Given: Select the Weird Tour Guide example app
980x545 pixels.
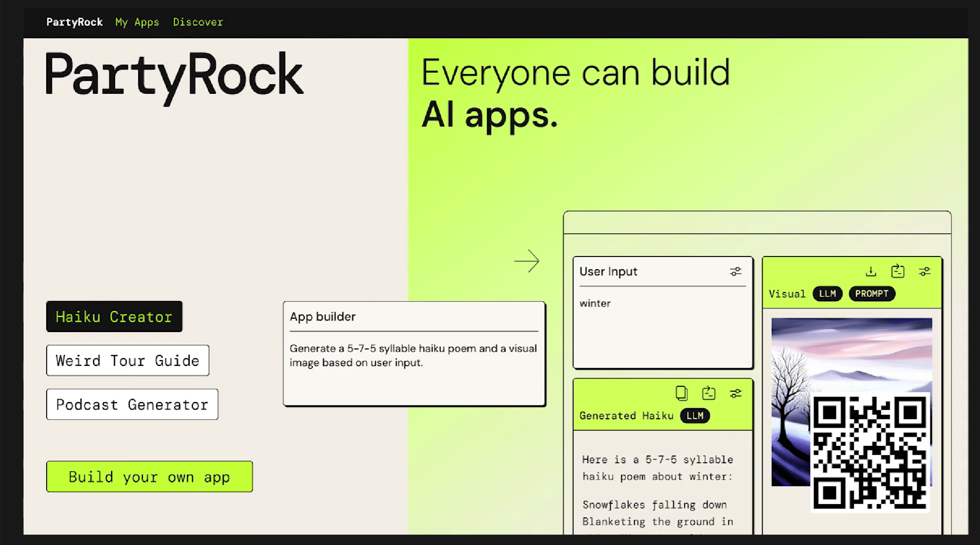Looking at the screenshot, I should 128,361.
